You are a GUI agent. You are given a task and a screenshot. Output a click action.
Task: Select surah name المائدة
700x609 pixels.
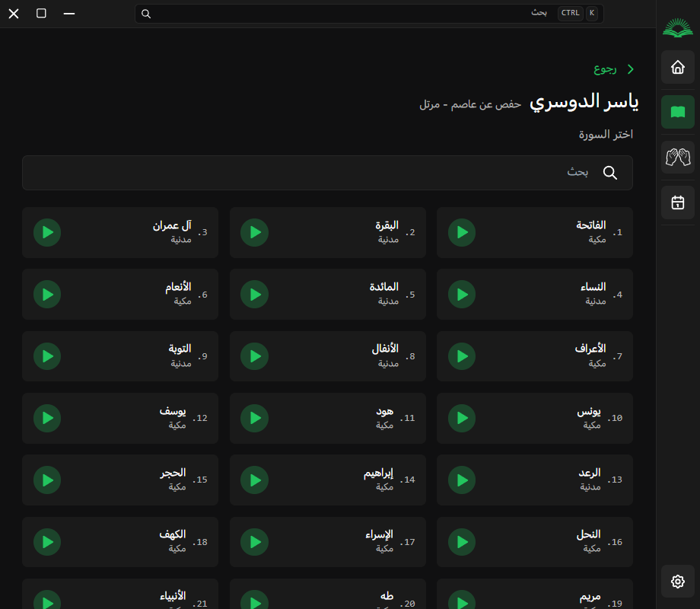point(384,287)
